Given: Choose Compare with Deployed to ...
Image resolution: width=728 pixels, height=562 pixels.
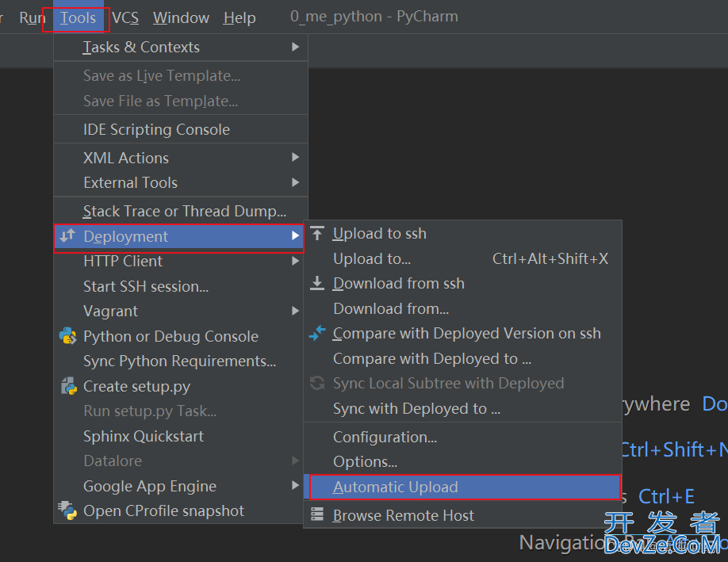Looking at the screenshot, I should [462, 358].
